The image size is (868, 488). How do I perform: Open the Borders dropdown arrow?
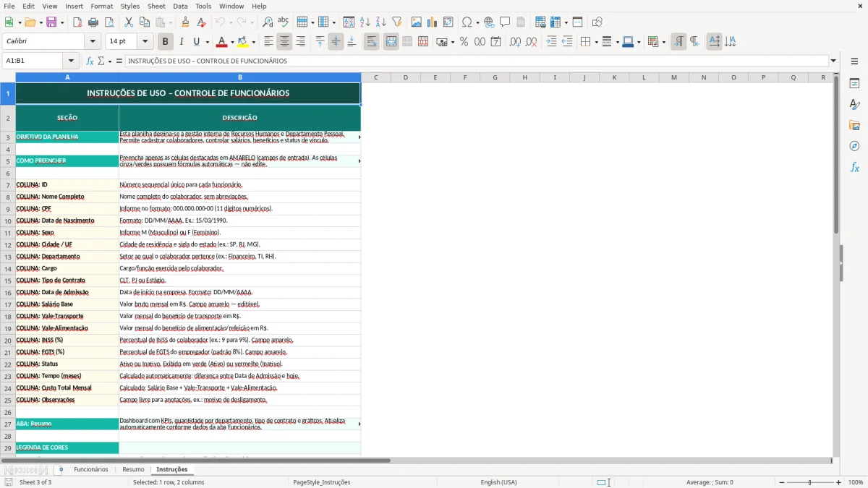click(595, 42)
